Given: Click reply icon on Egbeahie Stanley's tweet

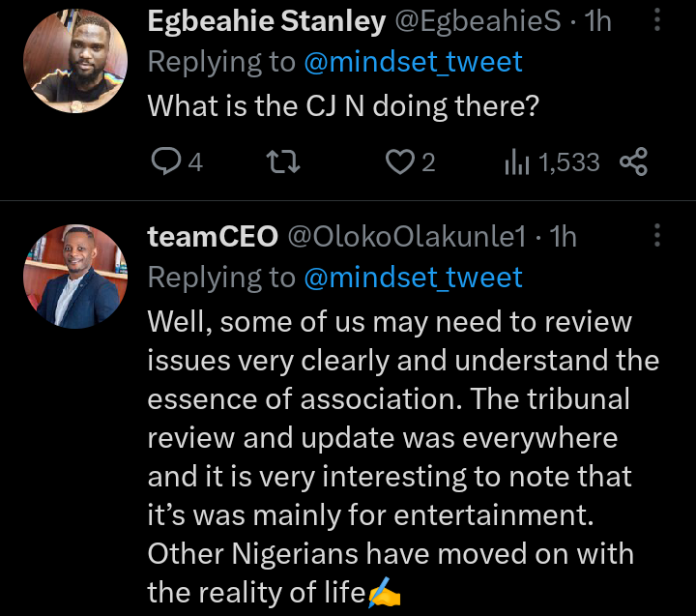Looking at the screenshot, I should (x=165, y=161).
